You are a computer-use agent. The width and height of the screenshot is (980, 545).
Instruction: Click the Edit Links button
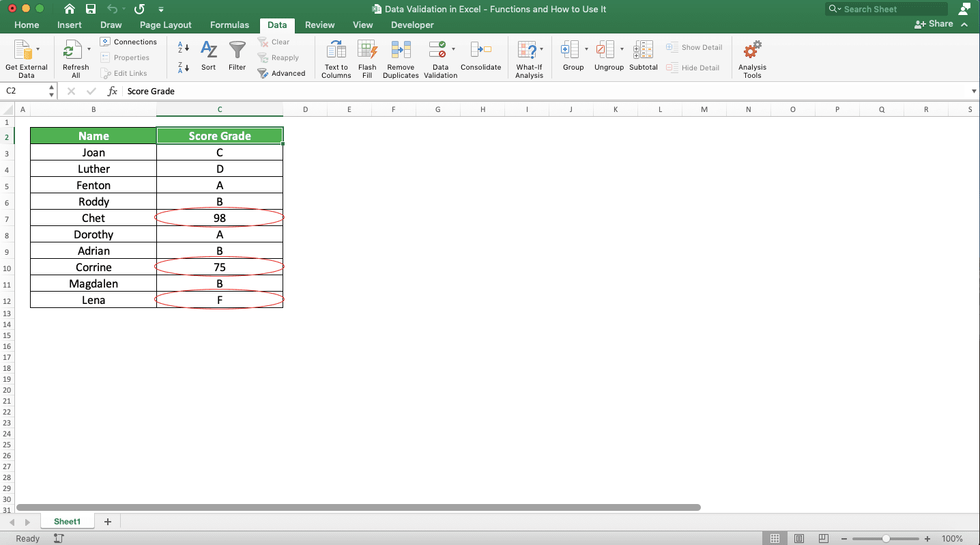tap(124, 73)
